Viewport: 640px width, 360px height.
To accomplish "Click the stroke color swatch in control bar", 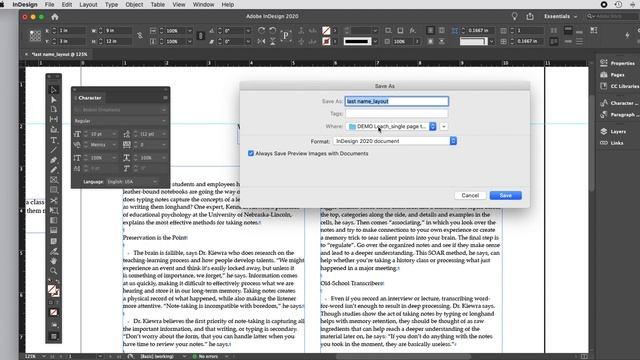I will pyautogui.click(x=326, y=41).
